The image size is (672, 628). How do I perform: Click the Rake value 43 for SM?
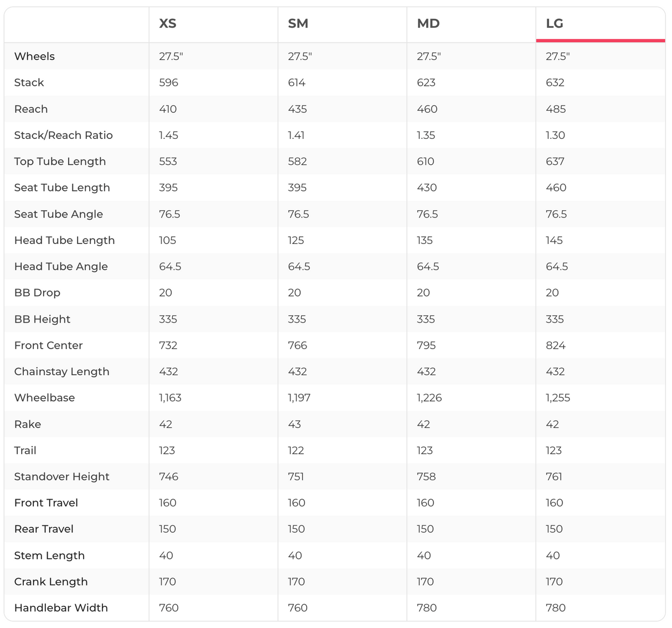294,424
